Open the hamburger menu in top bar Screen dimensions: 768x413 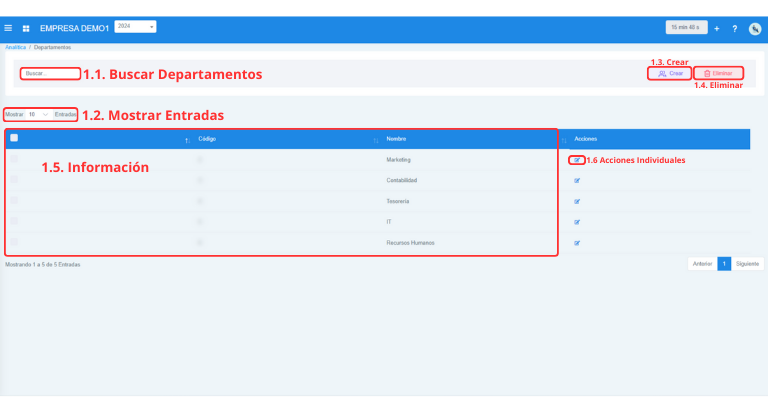[x=9, y=28]
